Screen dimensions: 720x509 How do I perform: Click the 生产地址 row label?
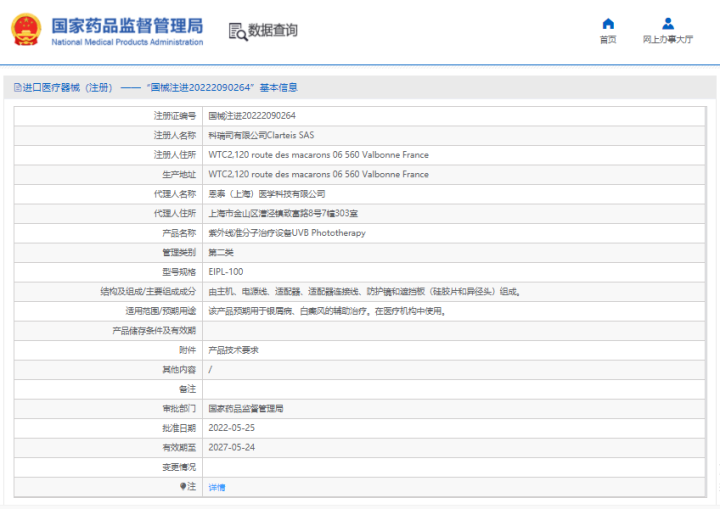coord(179,174)
